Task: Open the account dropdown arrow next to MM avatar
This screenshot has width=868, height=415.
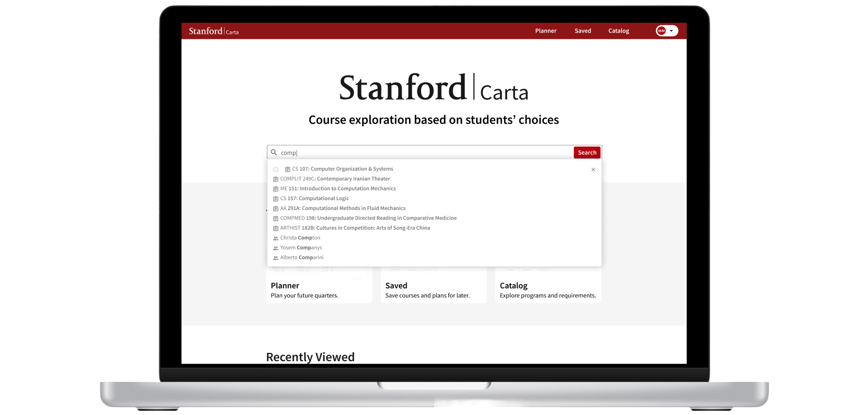Action: pyautogui.click(x=672, y=31)
